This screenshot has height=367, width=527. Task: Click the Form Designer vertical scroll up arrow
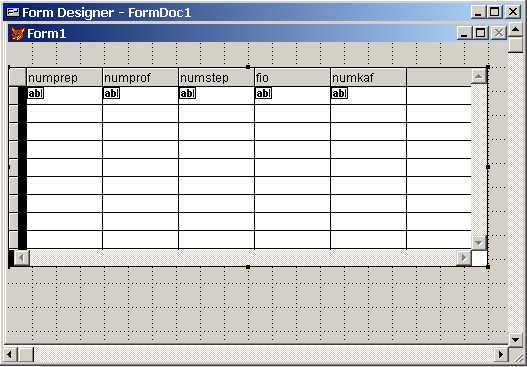pyautogui.click(x=516, y=30)
